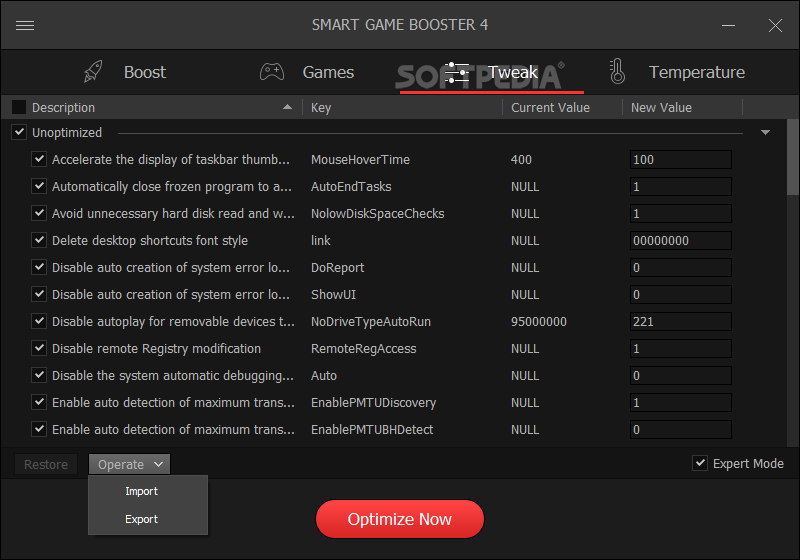Toggle the select-all checkbox beside Description
This screenshot has width=800, height=560.
(x=19, y=107)
